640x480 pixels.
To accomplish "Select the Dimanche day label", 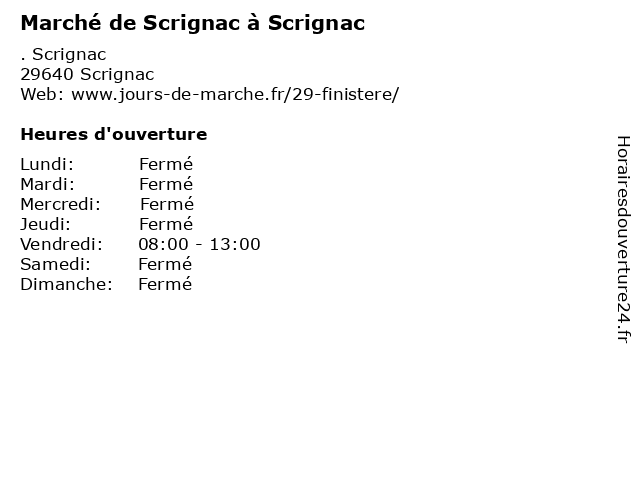I will coord(66,284).
